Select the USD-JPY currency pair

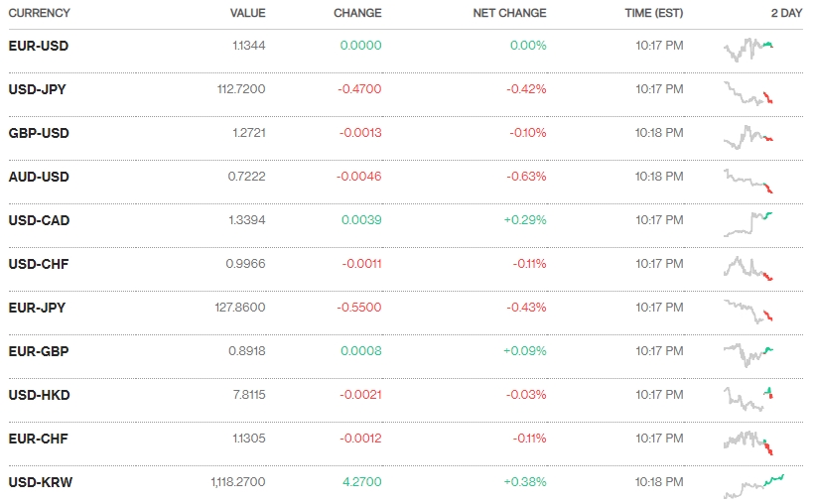[x=37, y=89]
